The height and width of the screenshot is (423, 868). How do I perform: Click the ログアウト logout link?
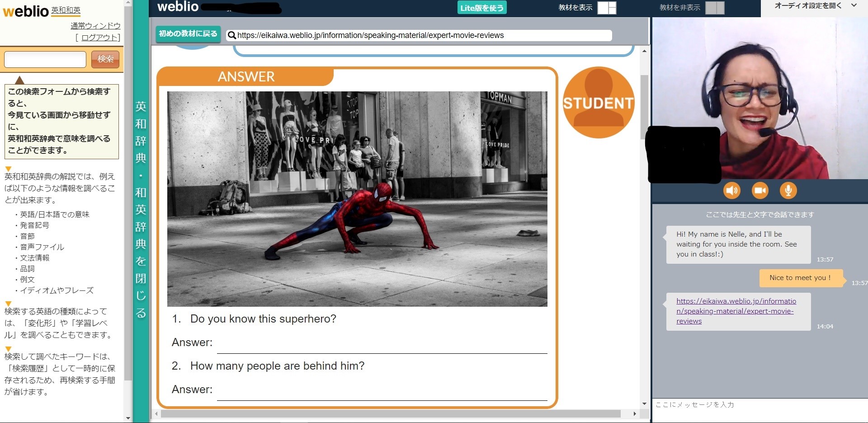point(100,38)
